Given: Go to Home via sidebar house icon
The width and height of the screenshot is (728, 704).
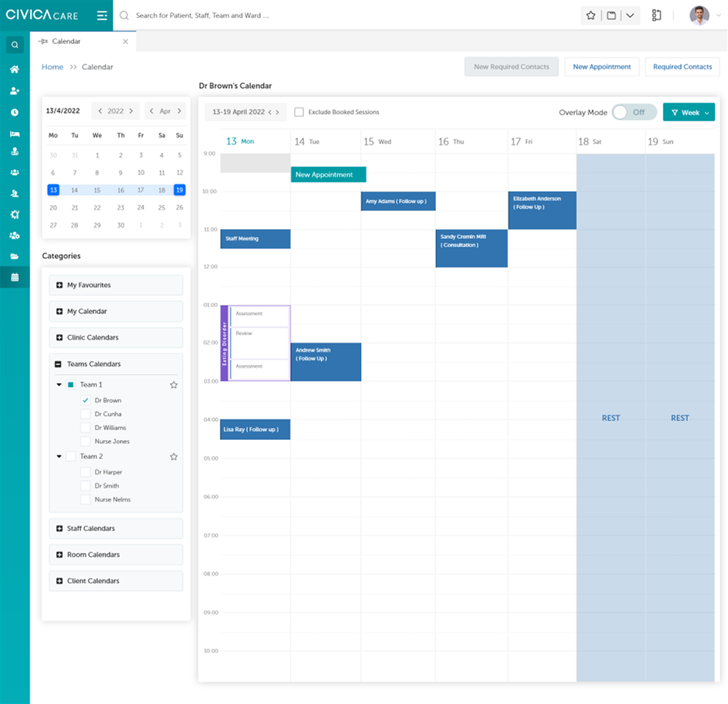Looking at the screenshot, I should [x=15, y=69].
